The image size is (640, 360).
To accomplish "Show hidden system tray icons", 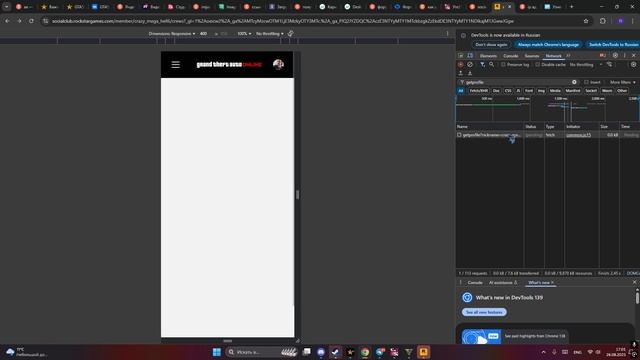I will 543,352.
